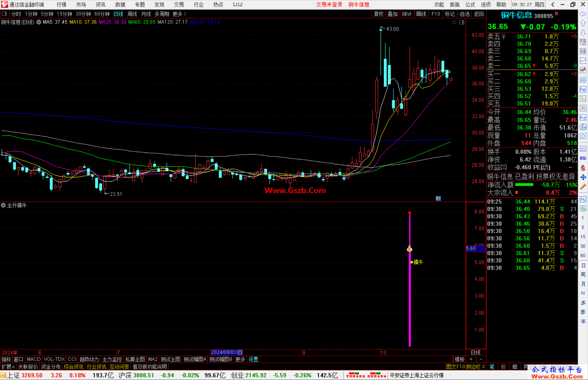Open the 模板 template dropdown
Screen dimensions: 588x380
click(x=460, y=359)
